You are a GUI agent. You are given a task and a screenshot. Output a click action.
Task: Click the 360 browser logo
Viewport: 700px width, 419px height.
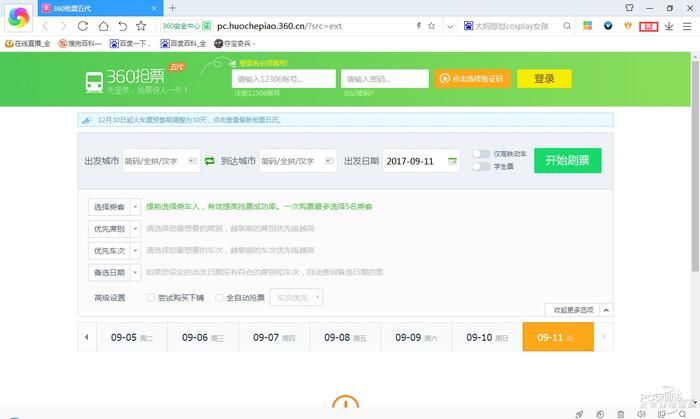pos(18,17)
